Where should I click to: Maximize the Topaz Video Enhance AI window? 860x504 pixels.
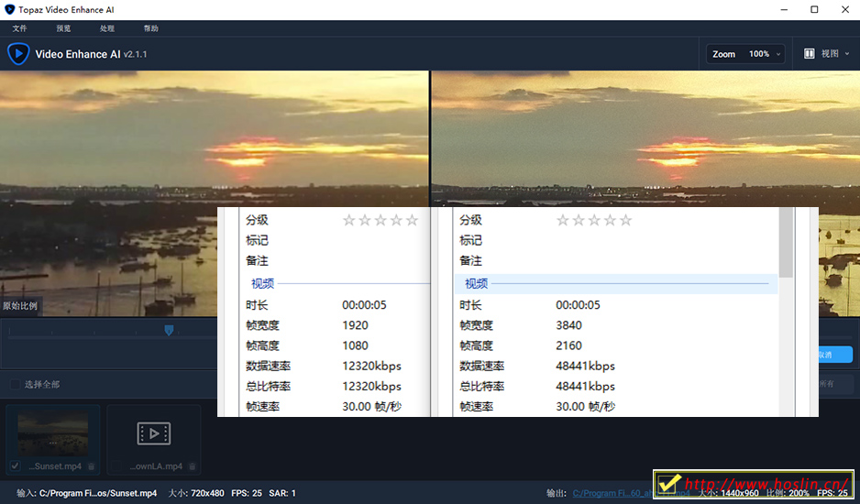(x=814, y=9)
